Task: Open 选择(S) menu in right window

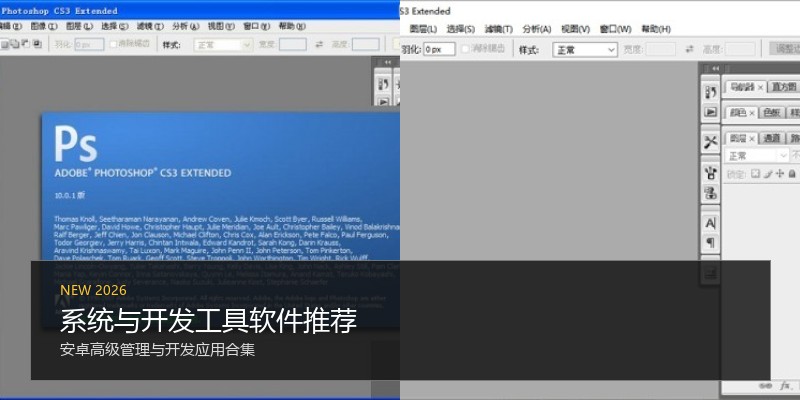Action: 460,29
